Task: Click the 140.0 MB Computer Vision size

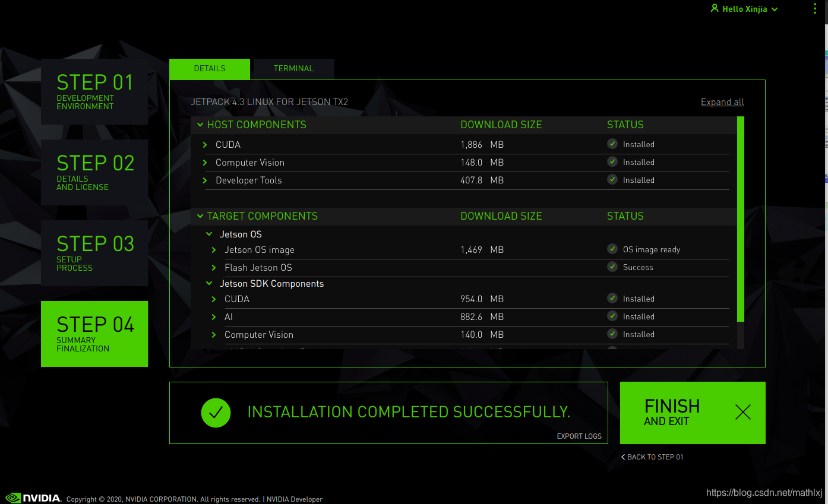Action: (482, 335)
